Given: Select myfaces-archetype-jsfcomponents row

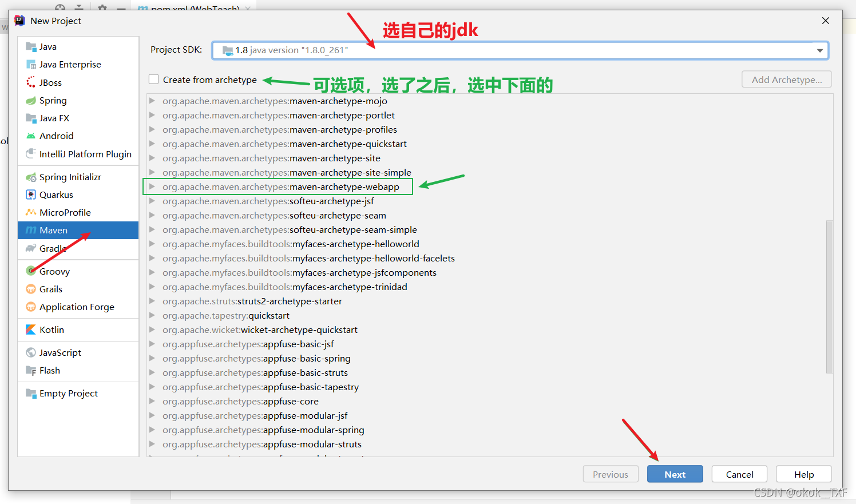Looking at the screenshot, I should 486,273.
